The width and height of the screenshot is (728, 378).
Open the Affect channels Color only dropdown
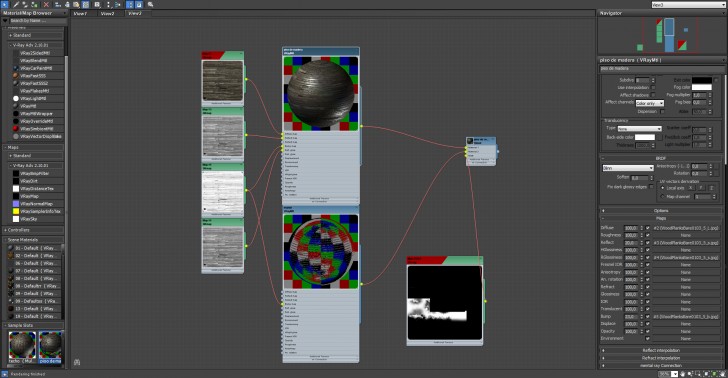650,103
